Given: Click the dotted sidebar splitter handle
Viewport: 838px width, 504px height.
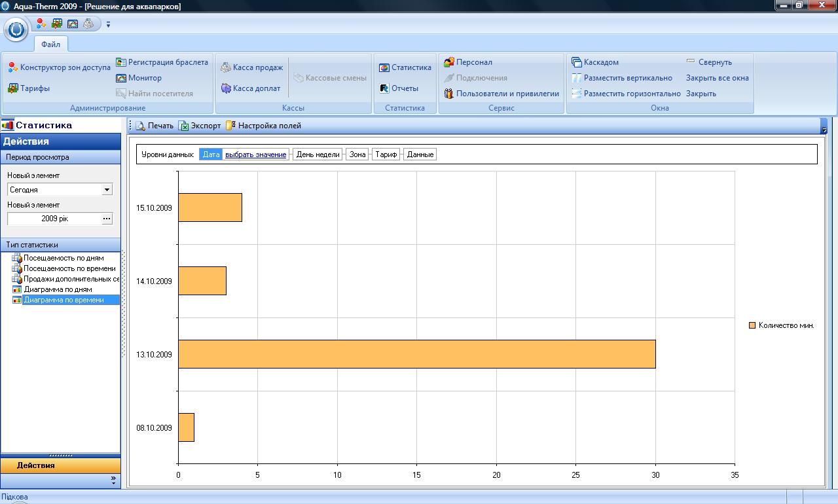Looking at the screenshot, I should (x=123, y=304).
